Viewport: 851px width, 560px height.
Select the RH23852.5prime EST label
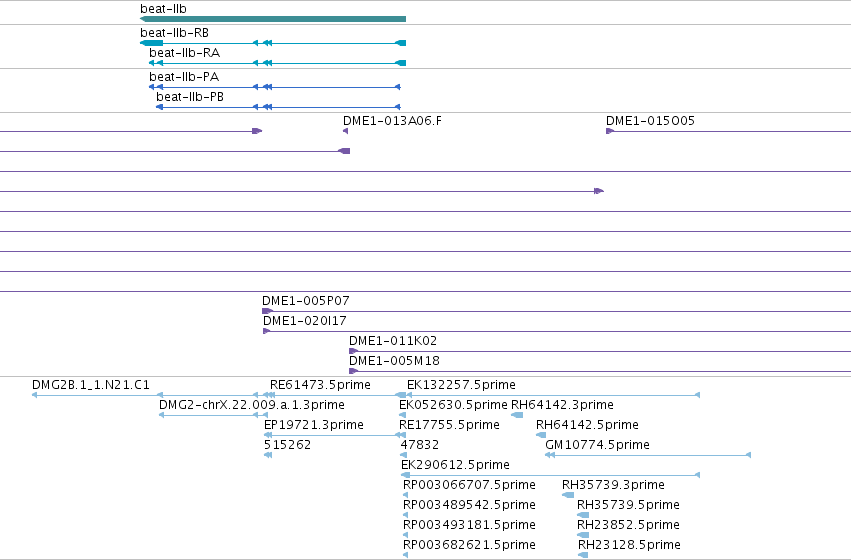[x=628, y=525]
